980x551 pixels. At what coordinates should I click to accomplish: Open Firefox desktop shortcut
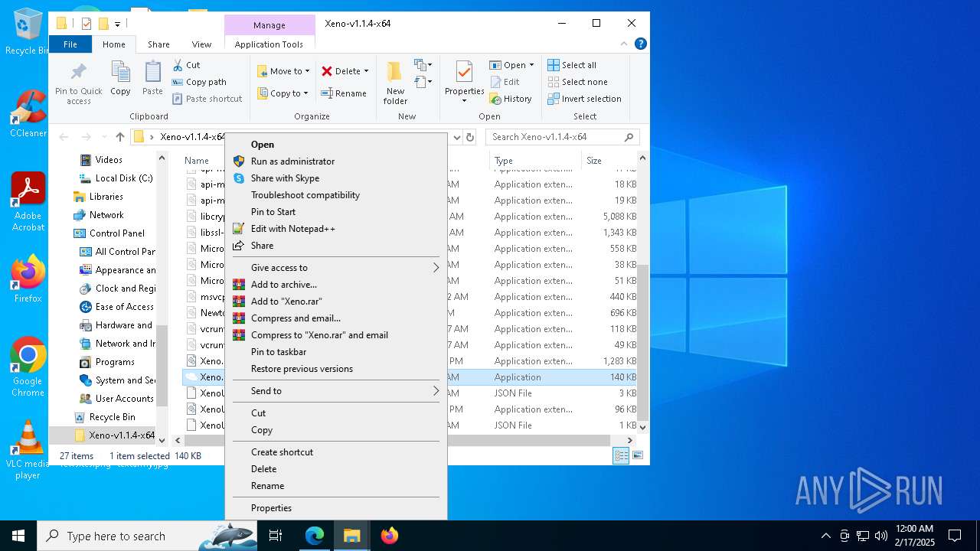click(28, 279)
